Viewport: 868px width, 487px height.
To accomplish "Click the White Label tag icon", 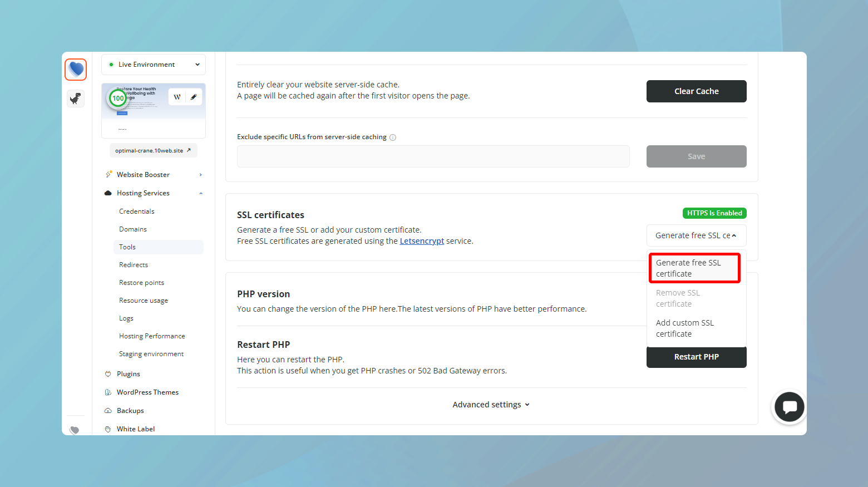I will [x=108, y=429].
